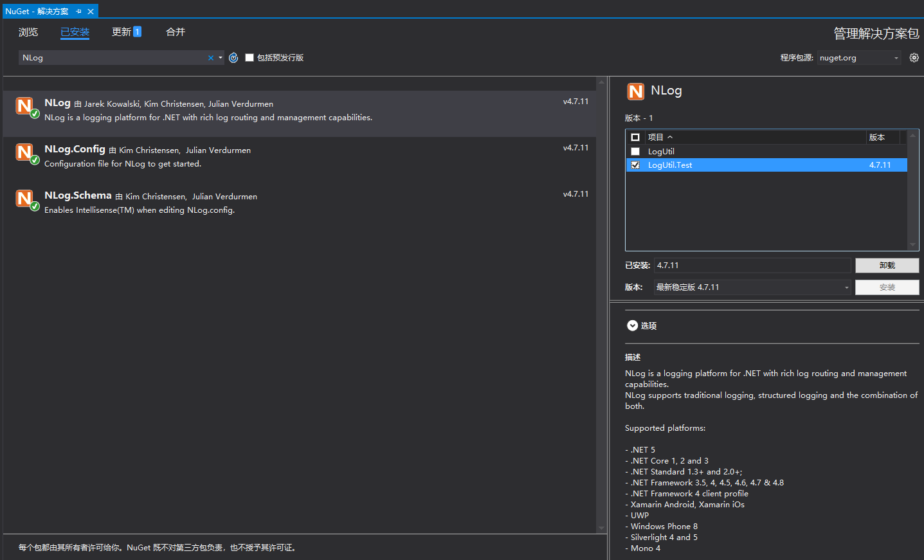Click scroll-down arrow of project list scrollbar
This screenshot has width=924, height=560.
912,245
